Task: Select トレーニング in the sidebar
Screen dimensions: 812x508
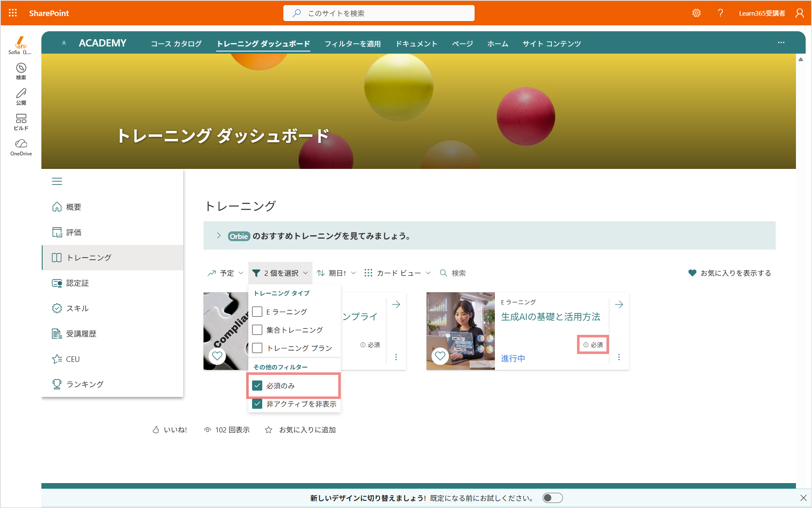Action: coord(113,258)
